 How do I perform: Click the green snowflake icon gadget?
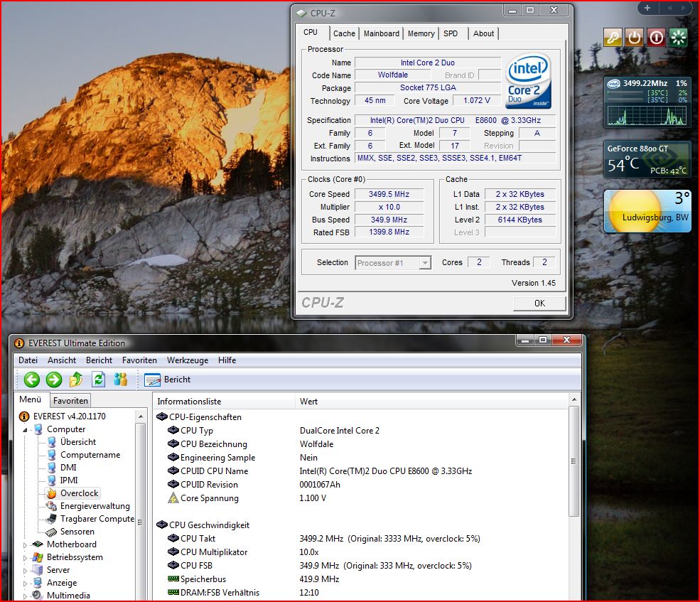tap(678, 38)
